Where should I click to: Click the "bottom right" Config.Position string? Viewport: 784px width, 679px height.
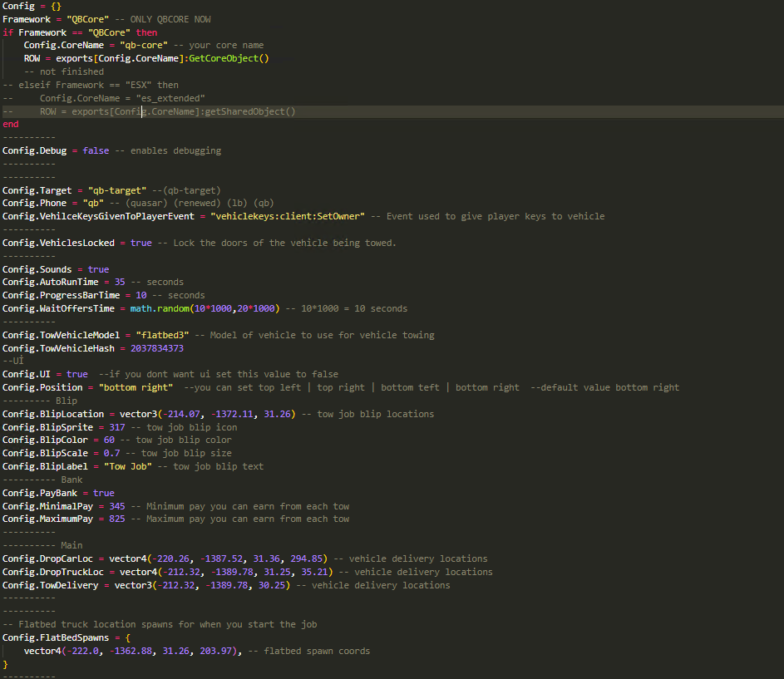click(136, 387)
